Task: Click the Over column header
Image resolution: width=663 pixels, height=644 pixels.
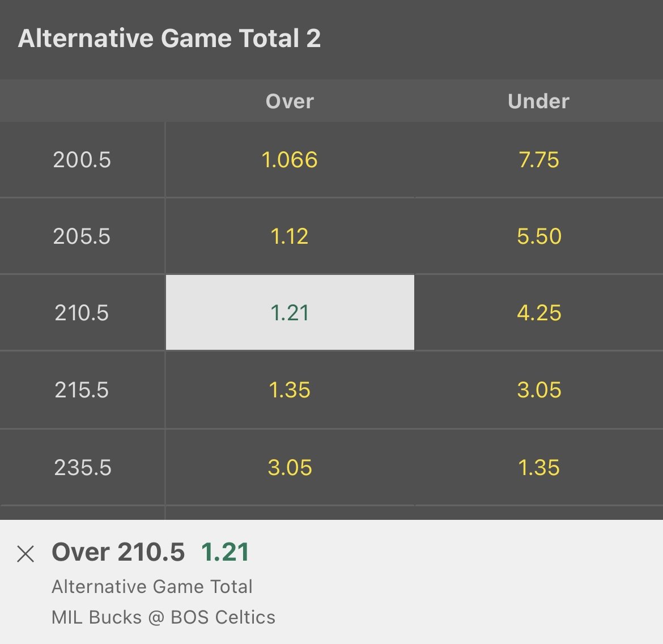Action: 290,101
